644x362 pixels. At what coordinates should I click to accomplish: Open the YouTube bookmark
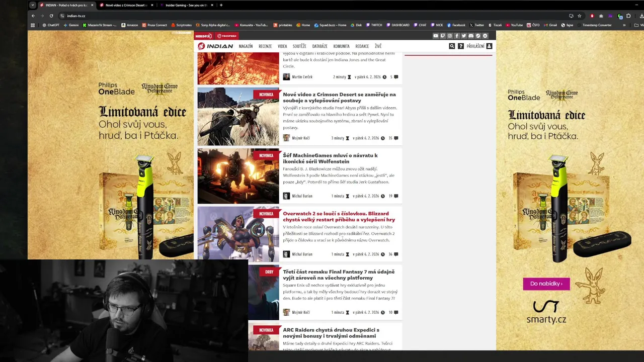(514, 25)
